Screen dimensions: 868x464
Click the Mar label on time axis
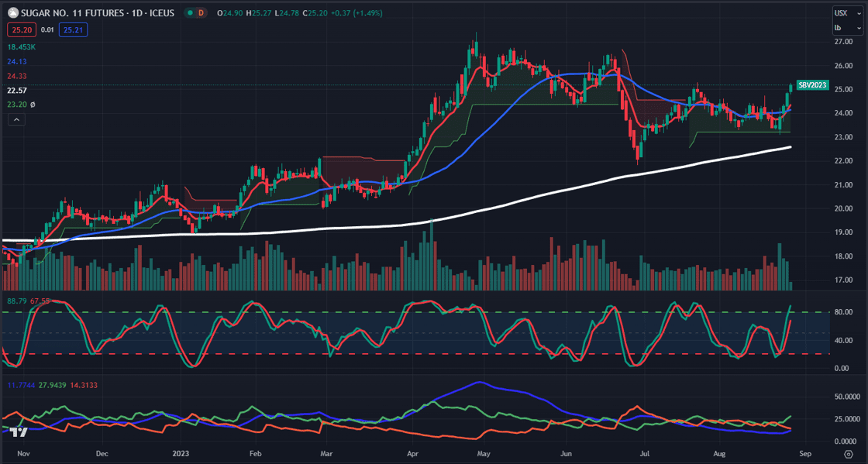point(326,453)
